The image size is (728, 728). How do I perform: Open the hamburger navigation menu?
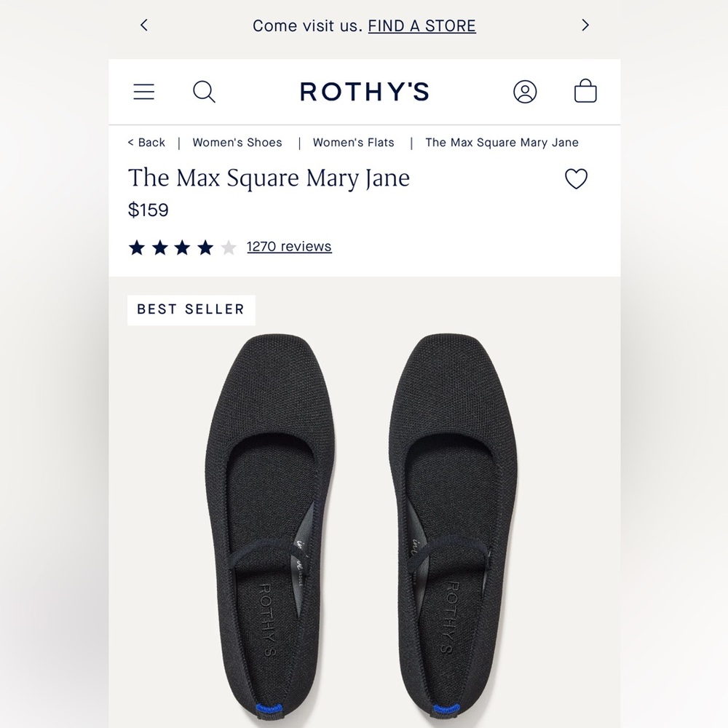pos(143,92)
